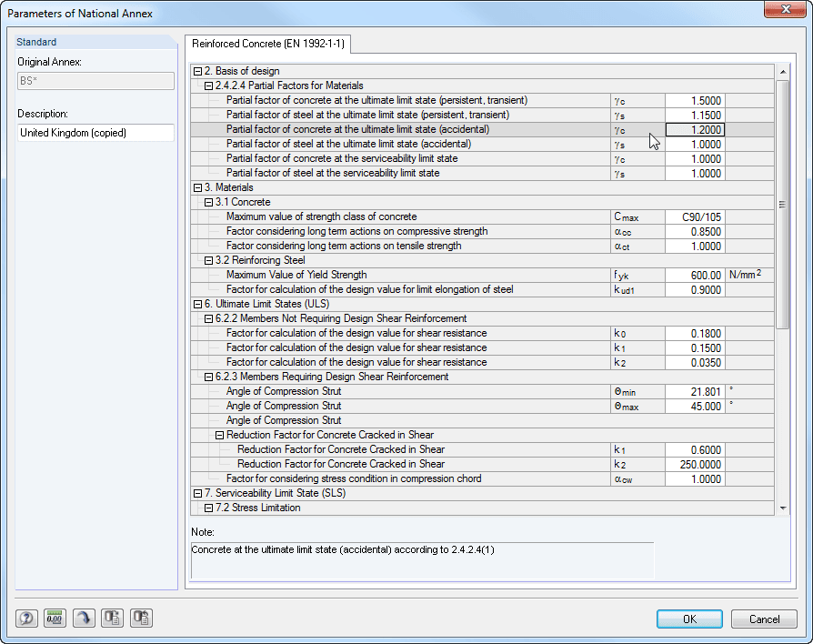Edit concrete ULS persistent factor value 1.5000
Screen dimensions: 813x644
(695, 101)
